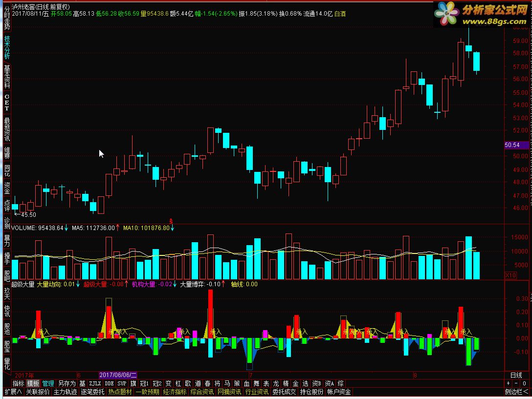532x399 pixels.
Task: Select the 龙 indicator shortcut
Action: pyautogui.click(x=276, y=383)
